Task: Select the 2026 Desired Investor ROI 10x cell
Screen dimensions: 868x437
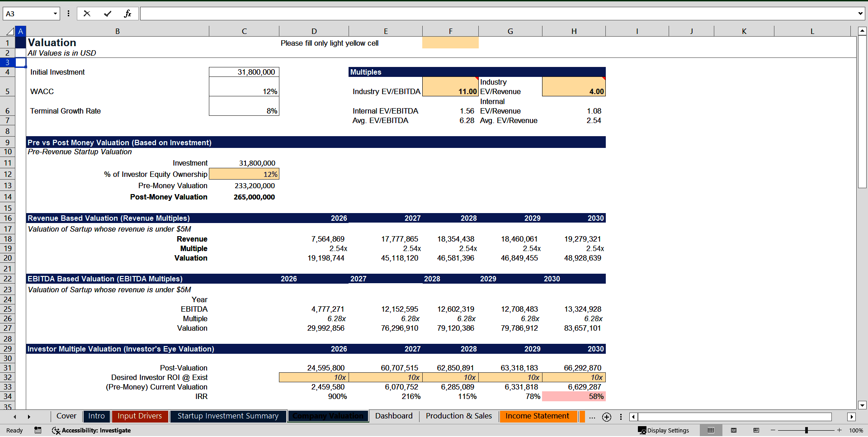Action: click(314, 377)
